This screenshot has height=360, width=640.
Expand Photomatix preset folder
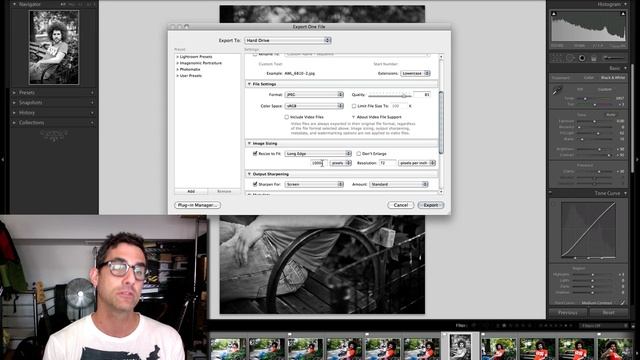click(x=178, y=69)
